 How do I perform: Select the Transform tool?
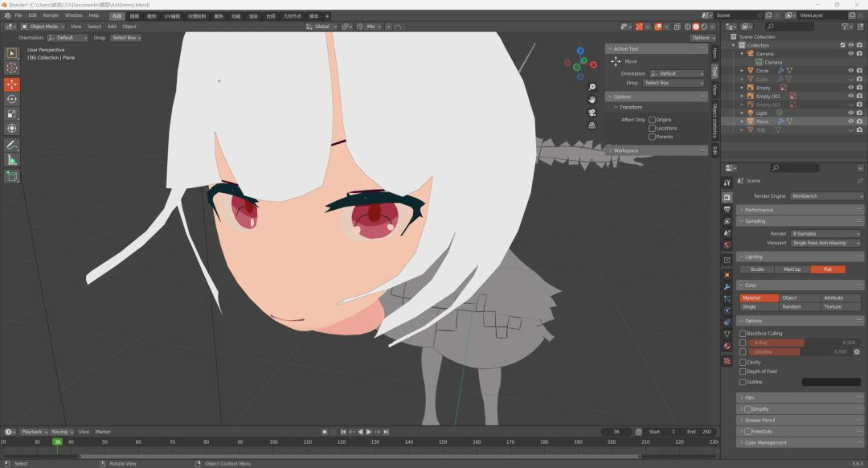[11, 128]
